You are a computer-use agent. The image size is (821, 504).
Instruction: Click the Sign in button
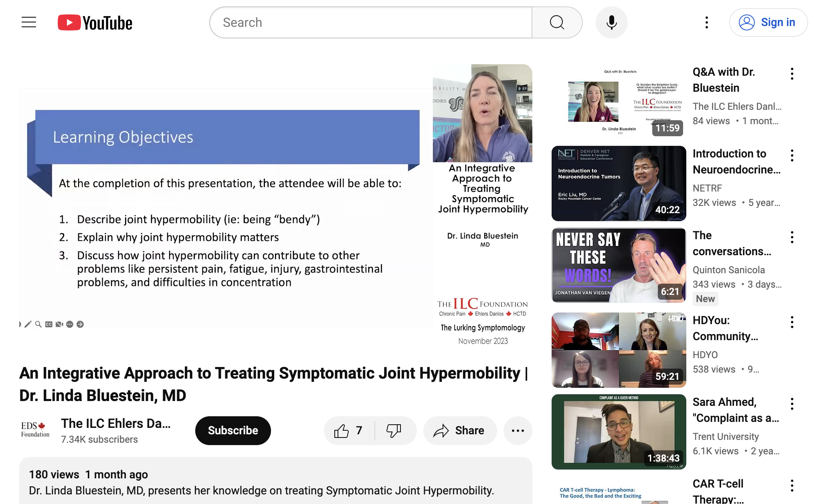(768, 22)
